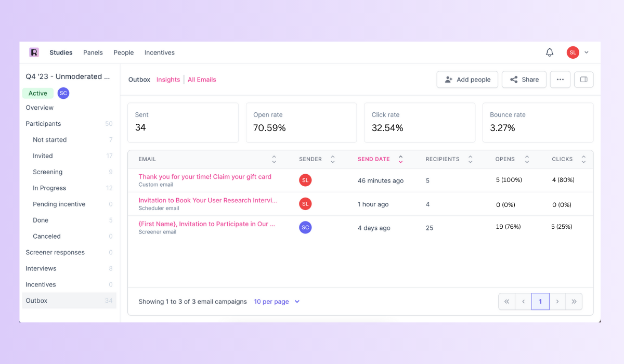Open First Name Invitation to Participate email
Viewport: 624px width, 364px height.
(206, 224)
